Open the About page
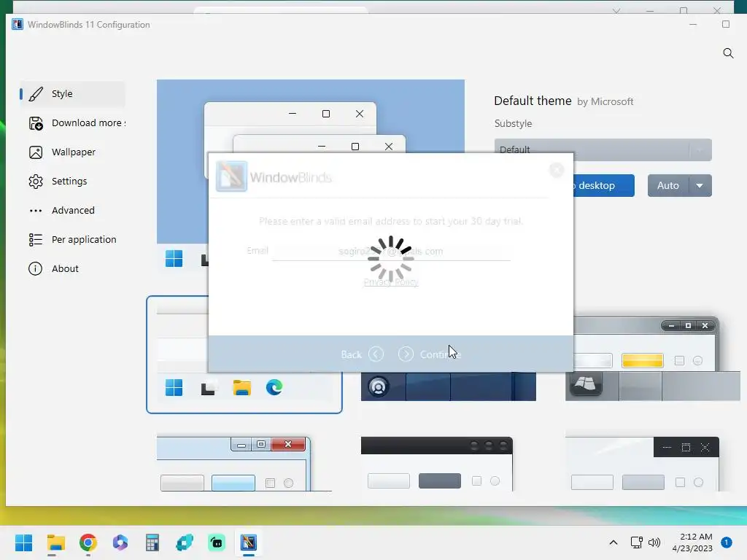The width and height of the screenshot is (747, 560). 72,268
